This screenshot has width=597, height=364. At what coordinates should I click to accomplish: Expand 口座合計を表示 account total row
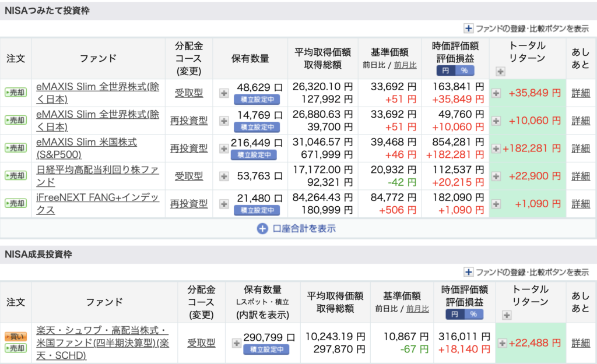click(297, 228)
